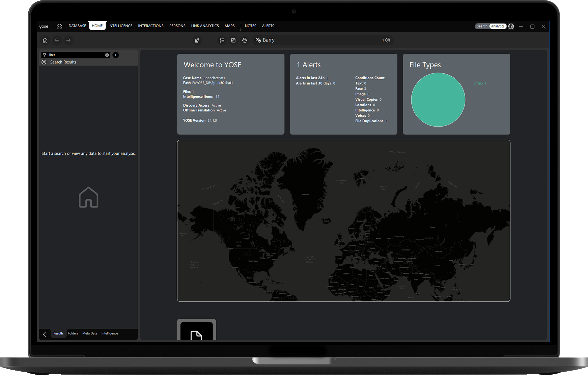Click the image search icon
This screenshot has width=588, height=375.
point(233,41)
